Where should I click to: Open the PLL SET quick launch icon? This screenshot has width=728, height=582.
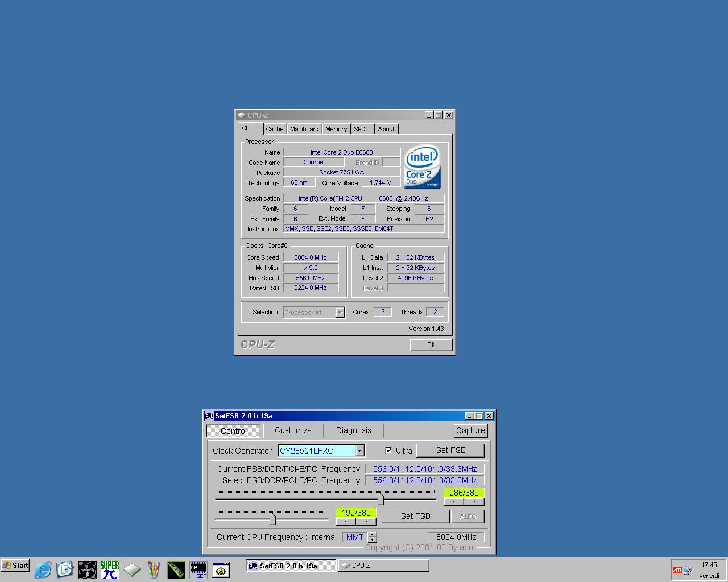coord(198,570)
